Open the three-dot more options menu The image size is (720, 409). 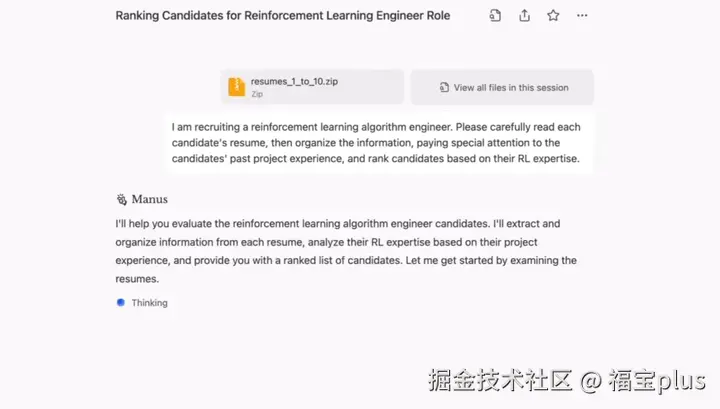[x=582, y=16]
